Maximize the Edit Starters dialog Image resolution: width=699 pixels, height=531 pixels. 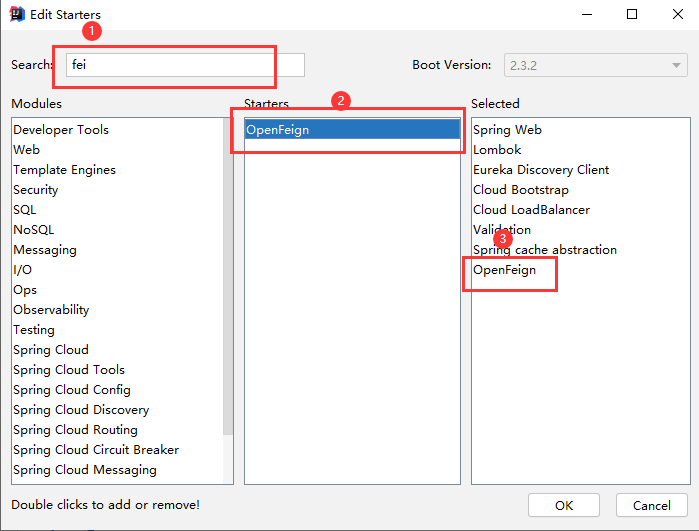click(x=632, y=14)
